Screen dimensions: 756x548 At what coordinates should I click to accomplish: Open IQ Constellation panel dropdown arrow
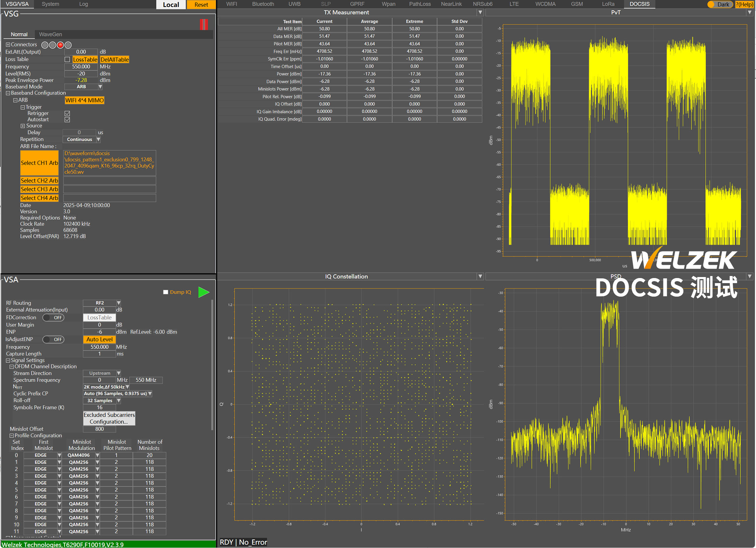(x=480, y=276)
